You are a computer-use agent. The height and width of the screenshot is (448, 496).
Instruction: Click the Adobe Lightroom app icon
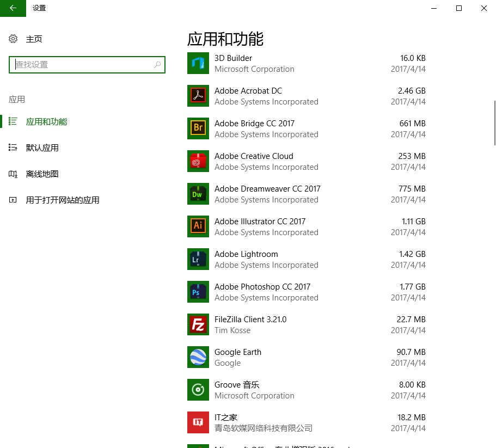(198, 259)
